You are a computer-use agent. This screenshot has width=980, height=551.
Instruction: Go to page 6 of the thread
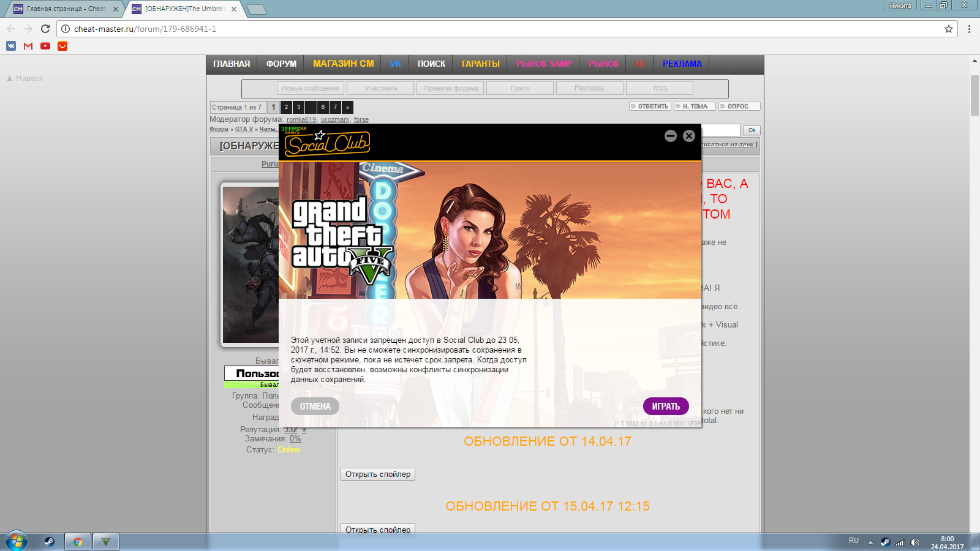click(x=323, y=107)
